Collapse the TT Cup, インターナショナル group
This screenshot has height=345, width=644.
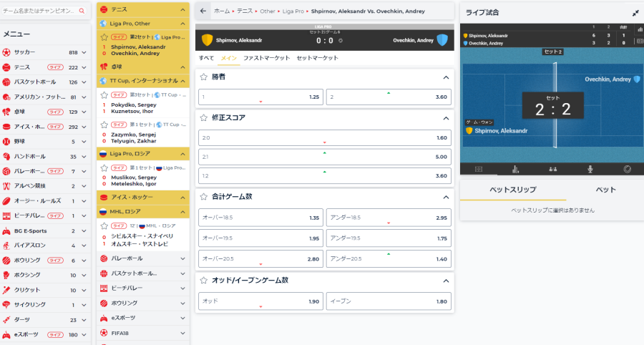(x=182, y=81)
